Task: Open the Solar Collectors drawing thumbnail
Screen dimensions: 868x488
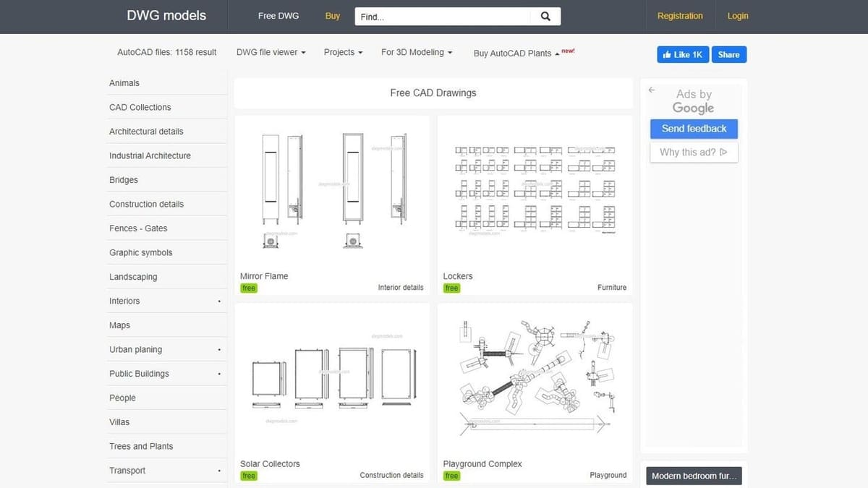Action: [332, 380]
